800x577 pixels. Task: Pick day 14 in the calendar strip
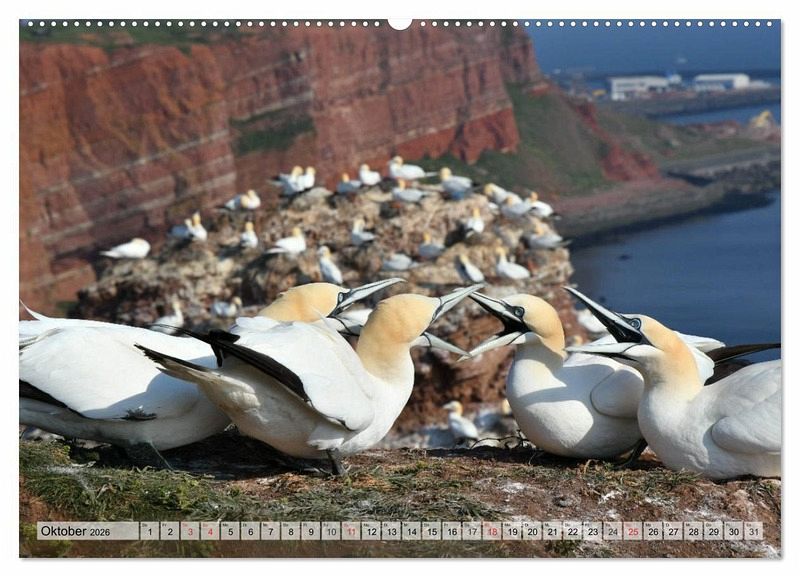pyautogui.click(x=411, y=531)
